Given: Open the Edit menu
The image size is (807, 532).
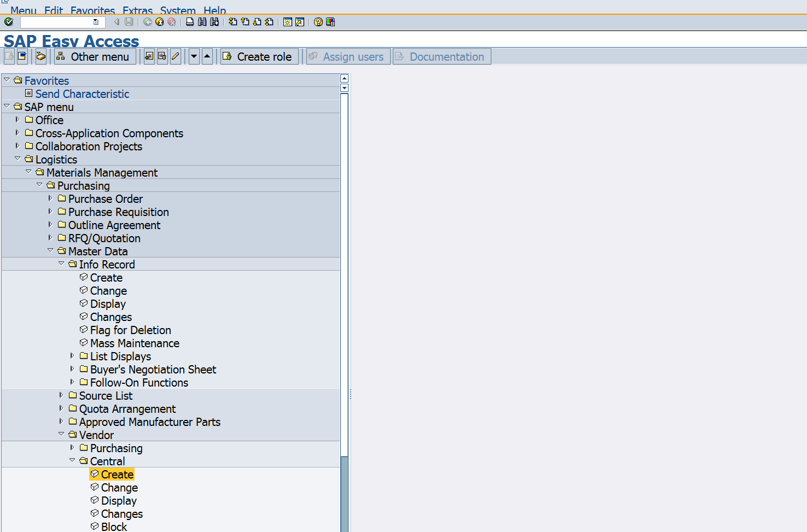Looking at the screenshot, I should [x=54, y=10].
